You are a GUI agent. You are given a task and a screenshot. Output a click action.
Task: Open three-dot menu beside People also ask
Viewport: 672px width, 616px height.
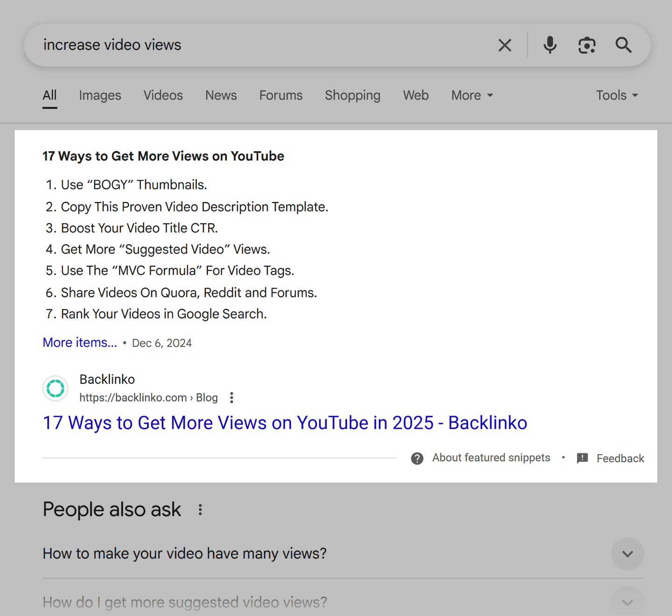point(200,510)
